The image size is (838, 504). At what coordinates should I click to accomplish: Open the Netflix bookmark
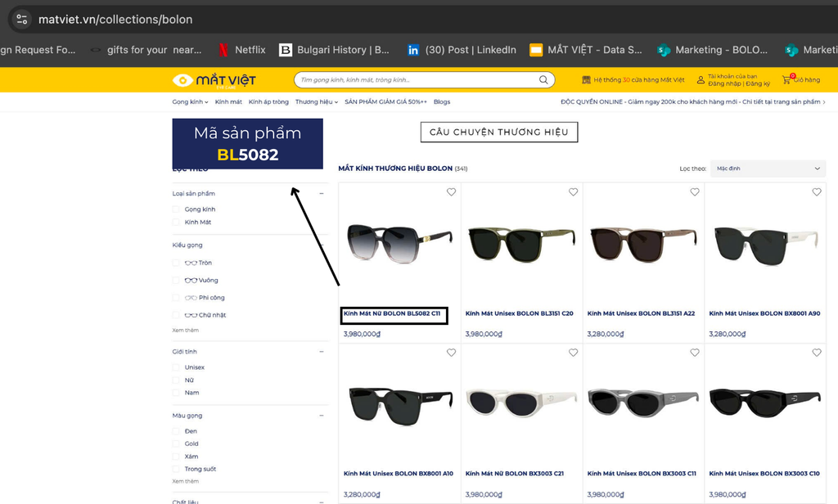(x=242, y=50)
